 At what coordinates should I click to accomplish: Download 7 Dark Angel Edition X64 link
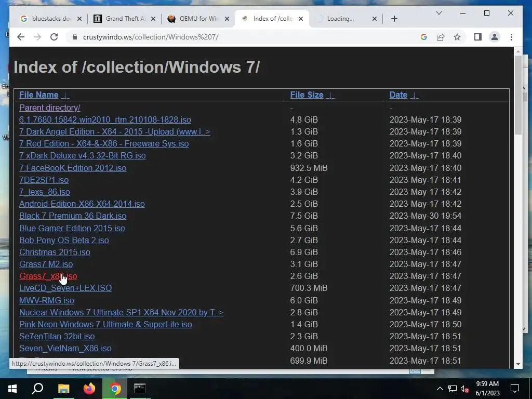[114, 131]
